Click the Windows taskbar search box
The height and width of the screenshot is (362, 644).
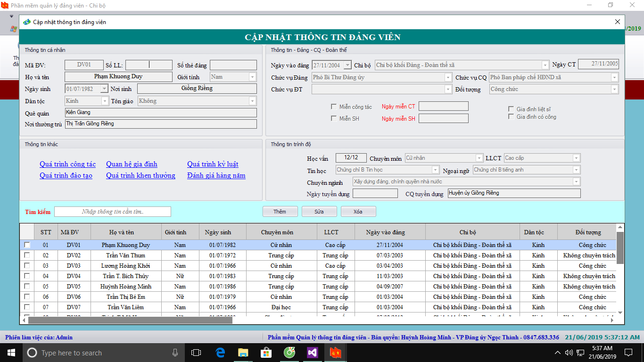[x=103, y=353]
